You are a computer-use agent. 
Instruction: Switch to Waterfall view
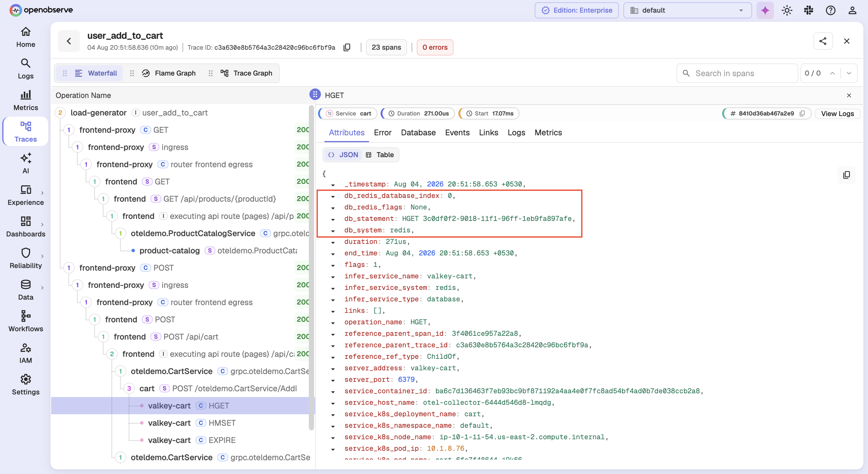coord(90,73)
